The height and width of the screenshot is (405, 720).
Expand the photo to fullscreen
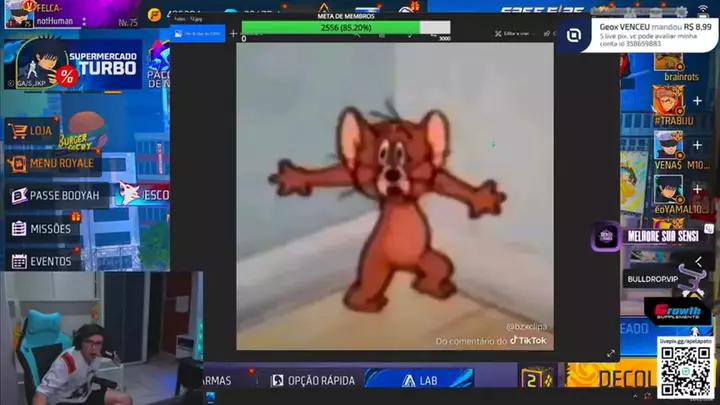[x=610, y=353]
